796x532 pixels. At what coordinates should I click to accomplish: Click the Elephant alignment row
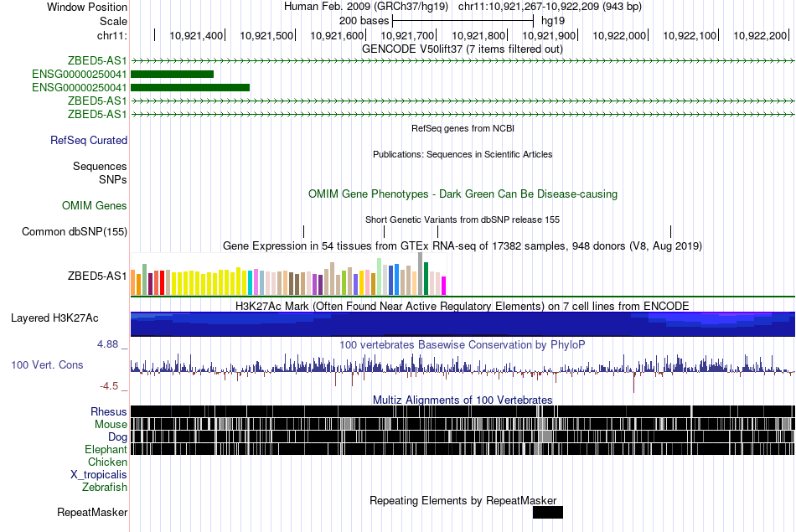tap(463, 449)
